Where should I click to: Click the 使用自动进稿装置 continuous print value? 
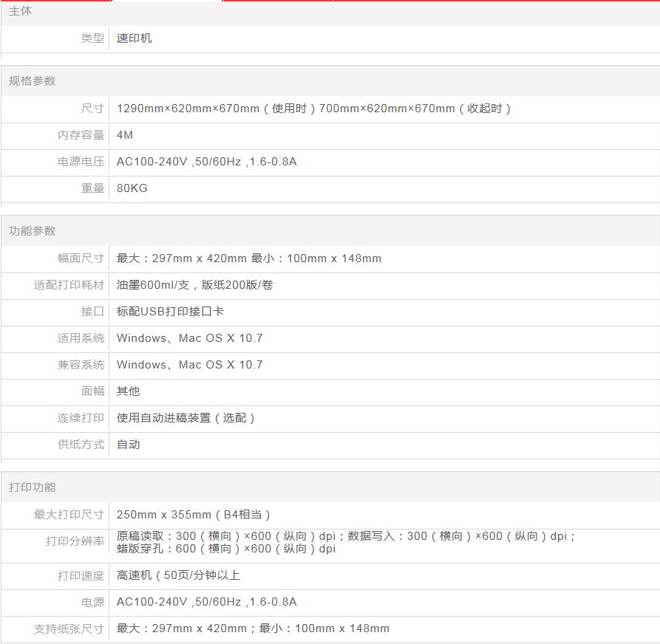[x=186, y=418]
